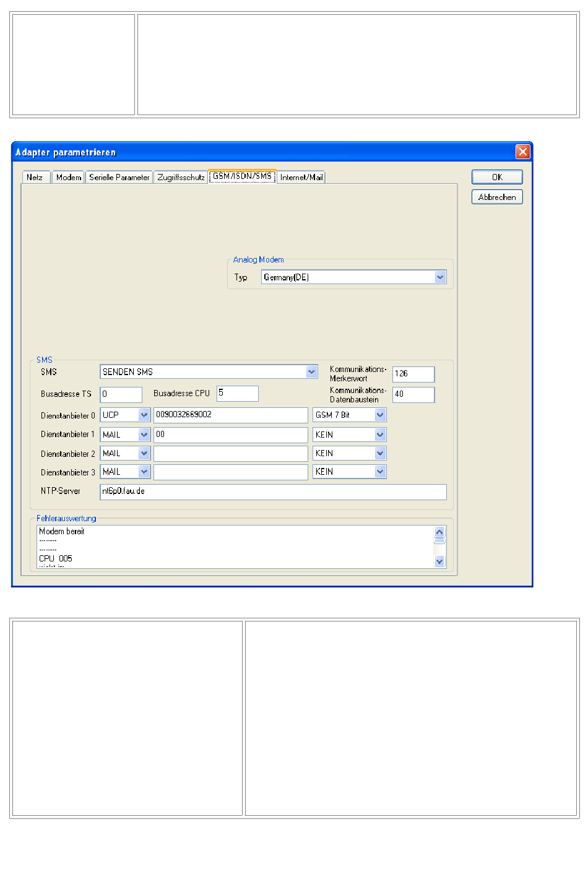588x879 pixels.
Task: Select the Serielle Parameter tab
Action: [x=119, y=177]
